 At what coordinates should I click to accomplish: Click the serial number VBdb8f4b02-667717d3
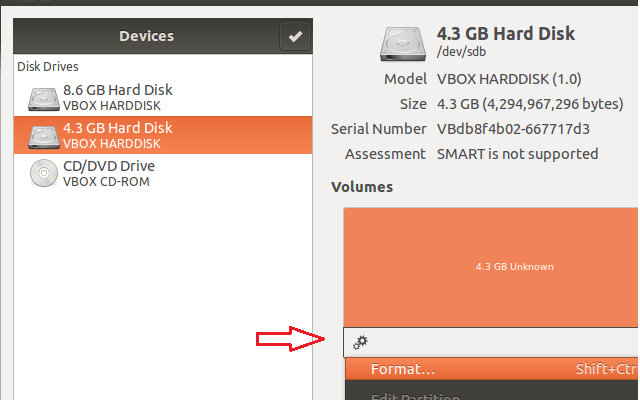pyautogui.click(x=513, y=129)
